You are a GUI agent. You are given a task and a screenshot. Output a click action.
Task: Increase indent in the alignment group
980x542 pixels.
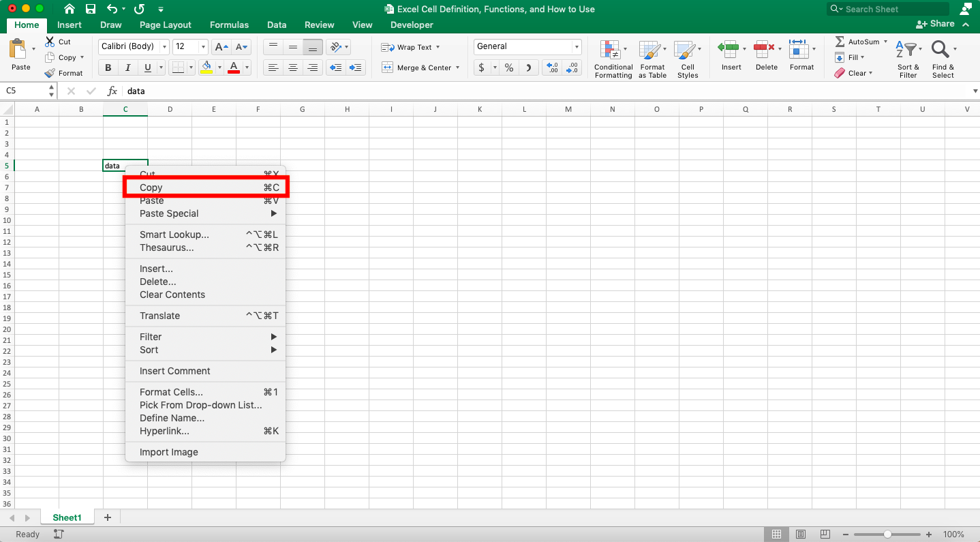356,67
